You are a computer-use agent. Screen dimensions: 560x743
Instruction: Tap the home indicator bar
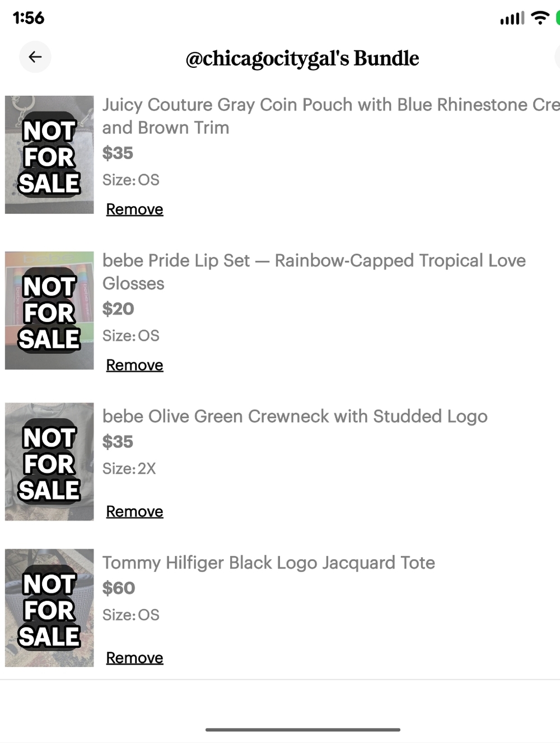click(302, 730)
